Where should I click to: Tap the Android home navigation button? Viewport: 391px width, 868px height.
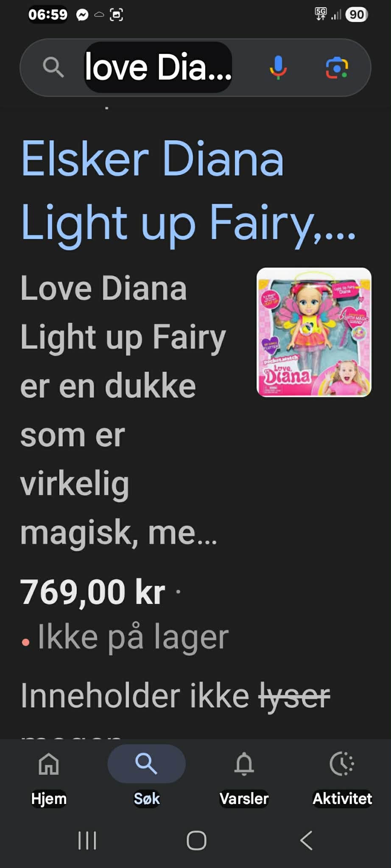tap(196, 840)
